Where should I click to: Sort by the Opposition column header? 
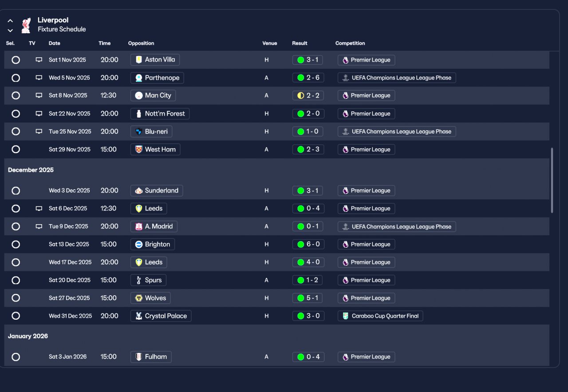pos(141,44)
